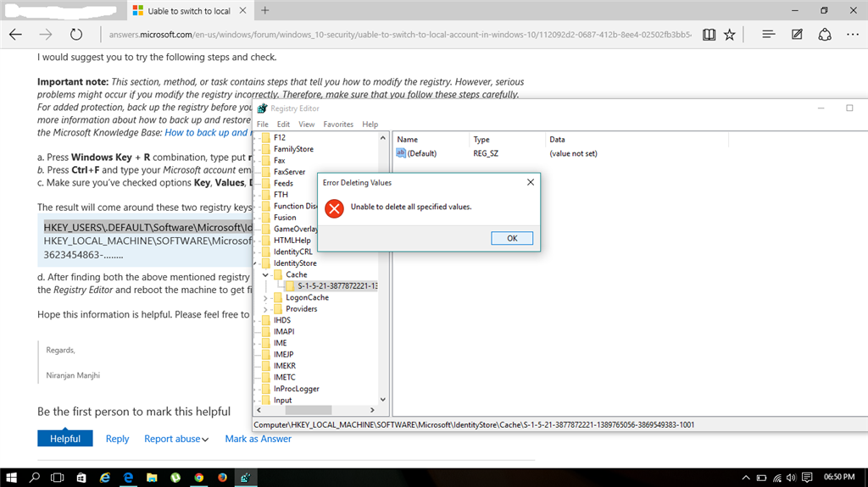Open taskbar Search

(x=34, y=477)
